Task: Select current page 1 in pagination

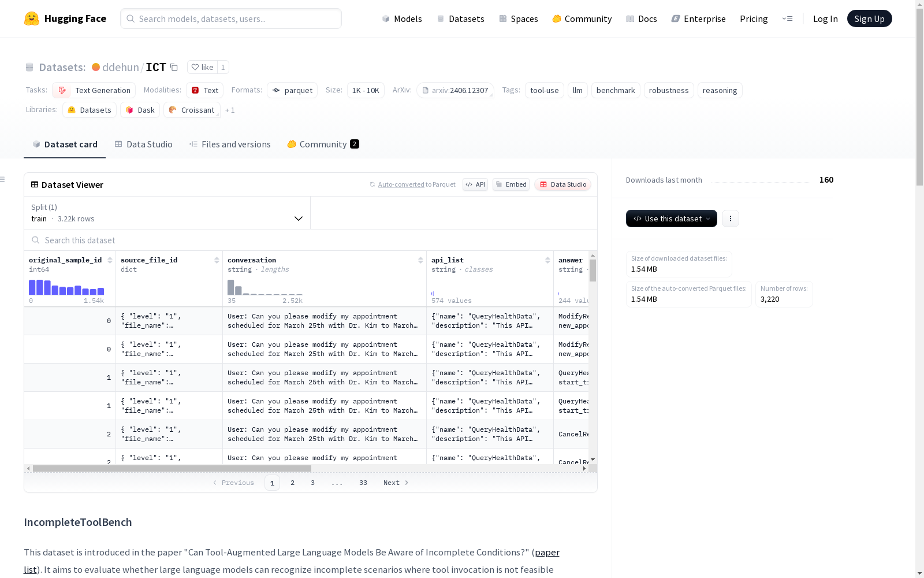Action: (272, 483)
